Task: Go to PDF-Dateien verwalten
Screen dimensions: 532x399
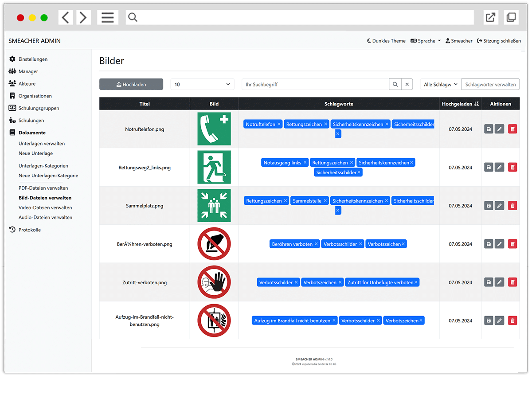Action: (43, 188)
